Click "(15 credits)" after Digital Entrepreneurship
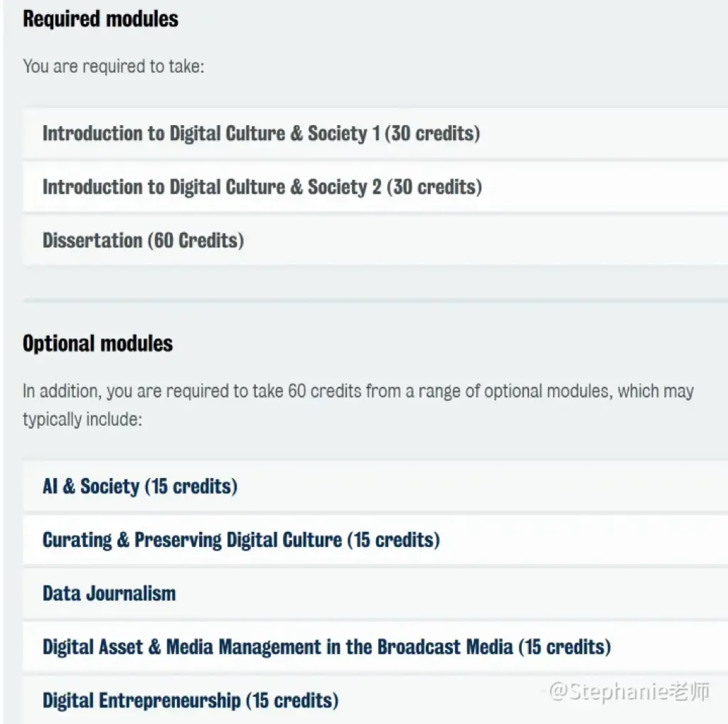728x724 pixels. [x=291, y=700]
